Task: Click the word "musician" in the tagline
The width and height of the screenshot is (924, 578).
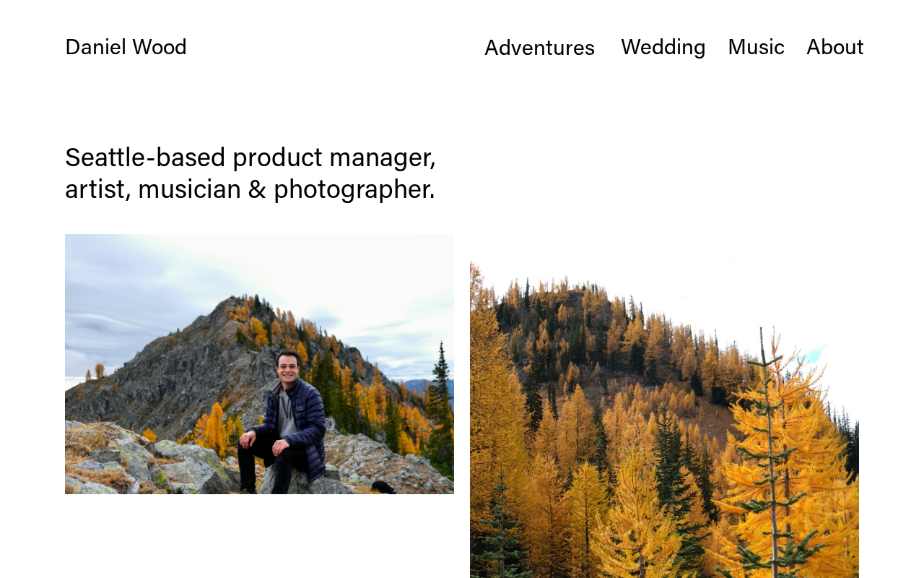Action: 189,189
